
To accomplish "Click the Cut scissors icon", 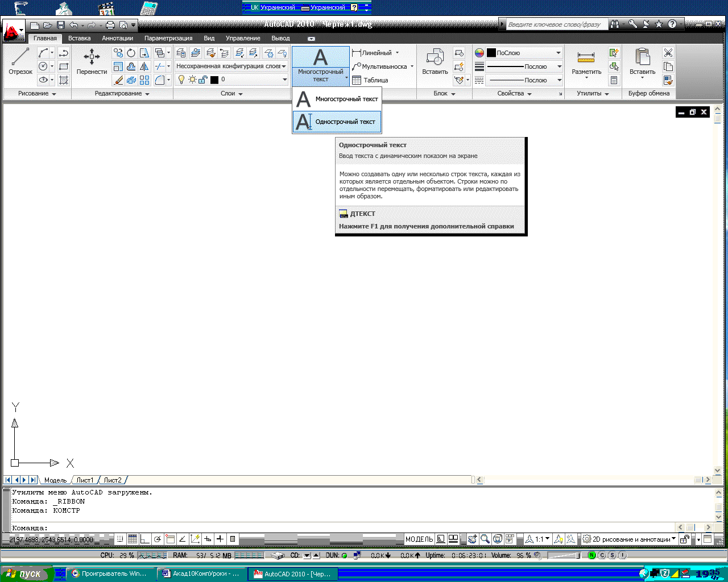I will (x=668, y=53).
